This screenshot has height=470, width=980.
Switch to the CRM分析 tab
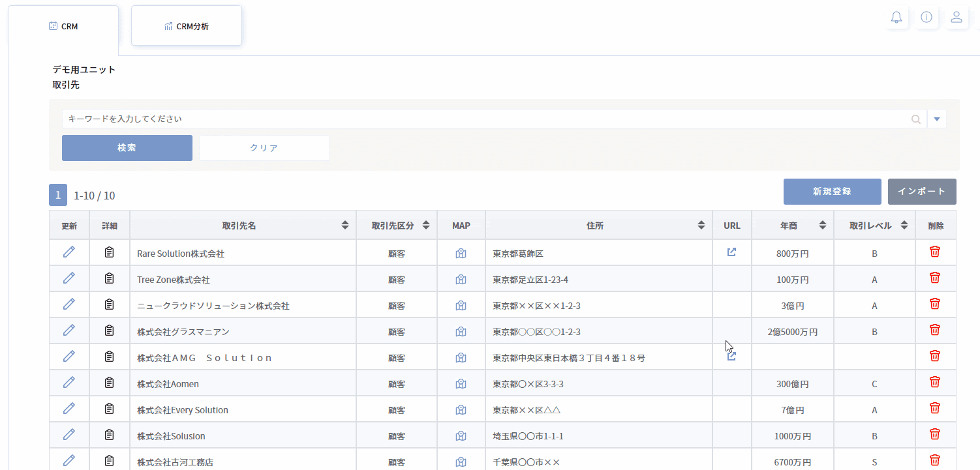pos(187,27)
